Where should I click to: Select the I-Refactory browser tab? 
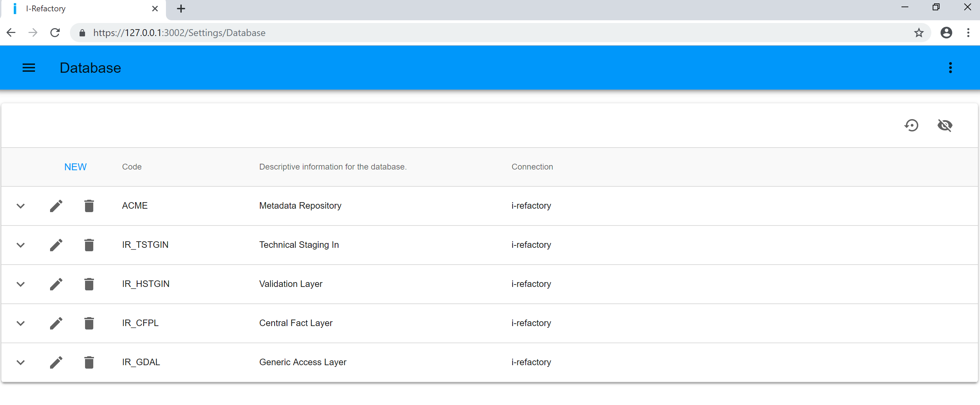83,9
